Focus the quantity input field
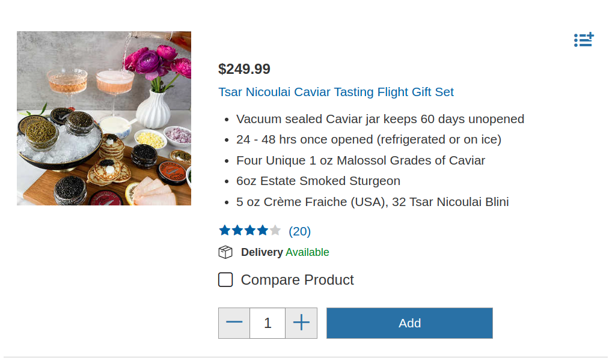615x364 pixels. click(x=268, y=323)
